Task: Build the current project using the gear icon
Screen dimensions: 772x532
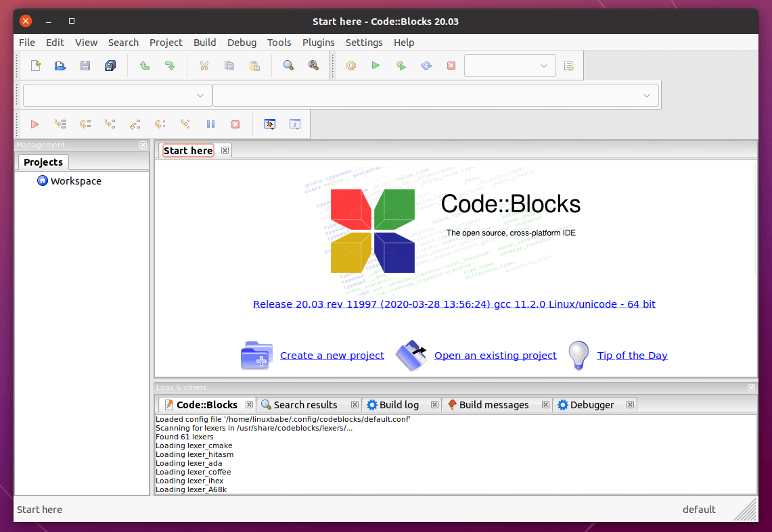Action: coord(351,65)
